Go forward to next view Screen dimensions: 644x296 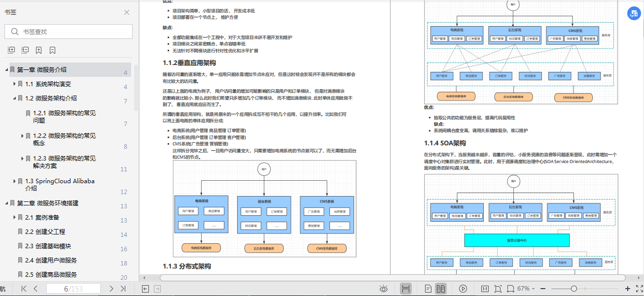coord(157,289)
